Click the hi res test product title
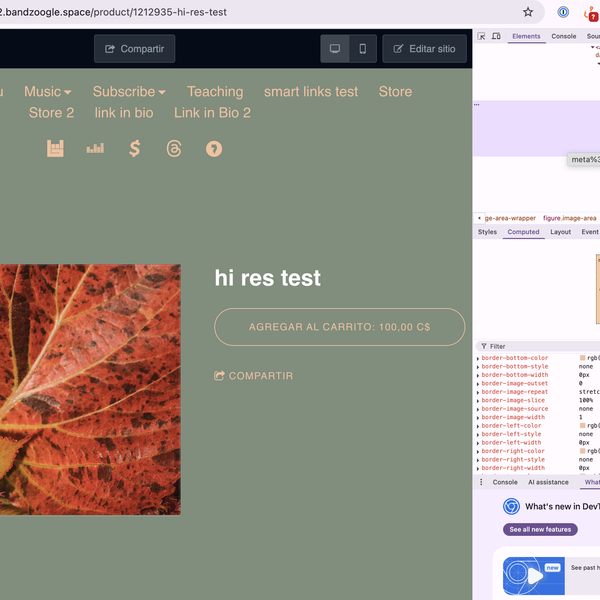600x600 pixels. [267, 277]
